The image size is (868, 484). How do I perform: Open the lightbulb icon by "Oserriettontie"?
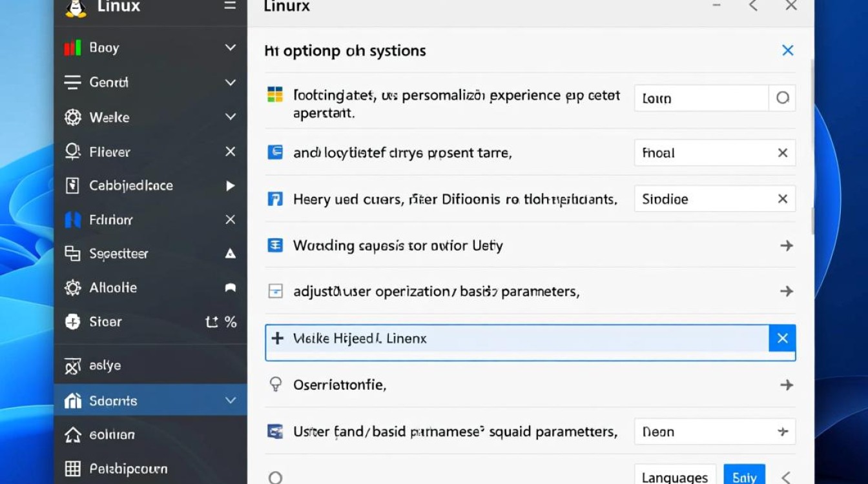pyautogui.click(x=277, y=384)
